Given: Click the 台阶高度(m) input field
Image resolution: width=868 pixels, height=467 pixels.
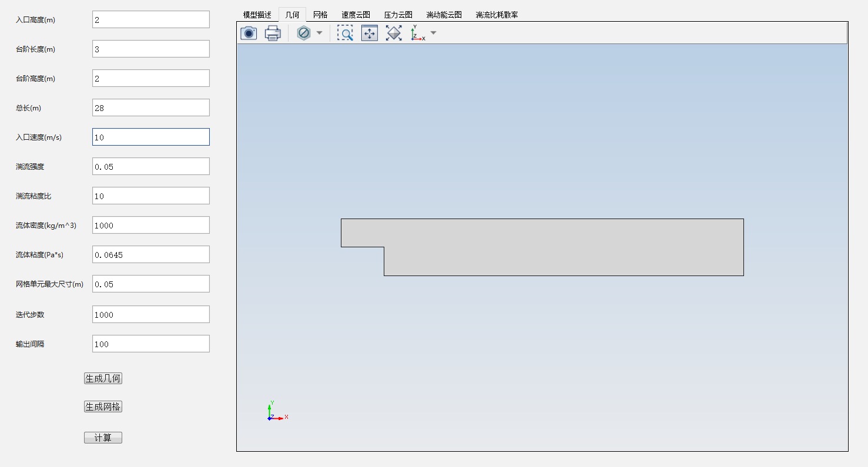Looking at the screenshot, I should 151,78.
